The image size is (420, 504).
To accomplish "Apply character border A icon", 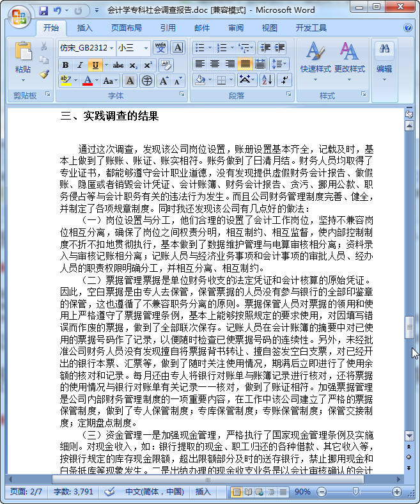I will (x=178, y=48).
